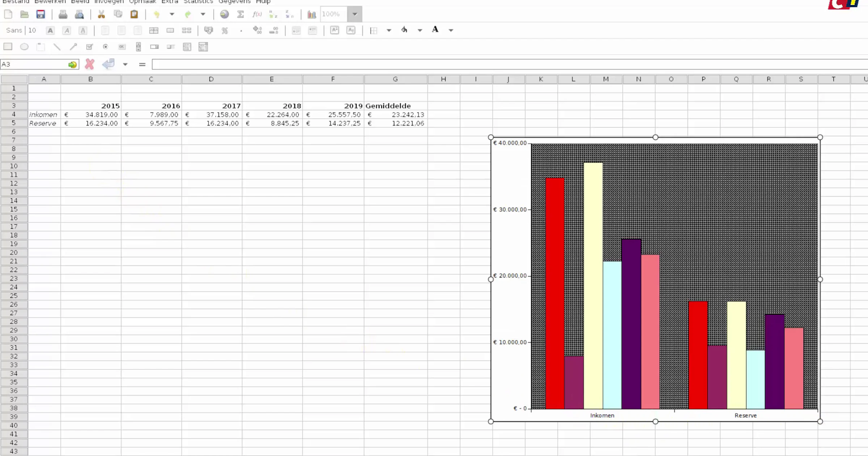Open the Statistics menu
This screenshot has height=456, width=868.
coord(198,2)
